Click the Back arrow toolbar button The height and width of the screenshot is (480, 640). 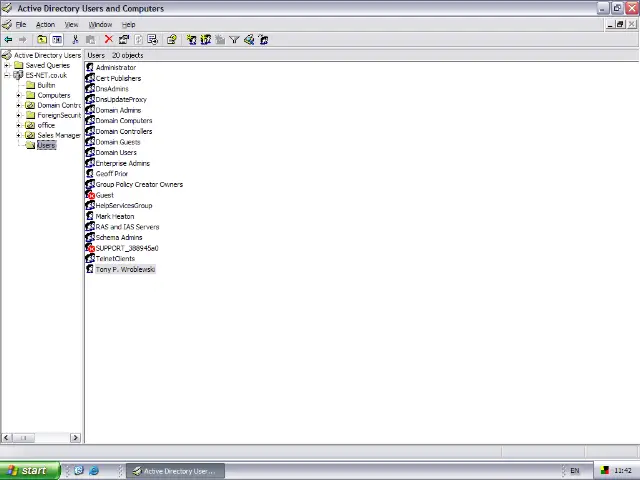tap(8, 40)
